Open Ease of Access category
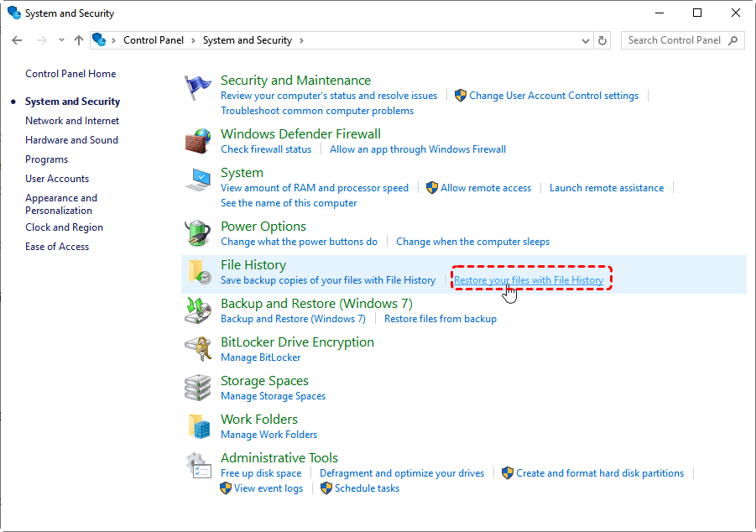This screenshot has height=532, width=756. coord(57,247)
